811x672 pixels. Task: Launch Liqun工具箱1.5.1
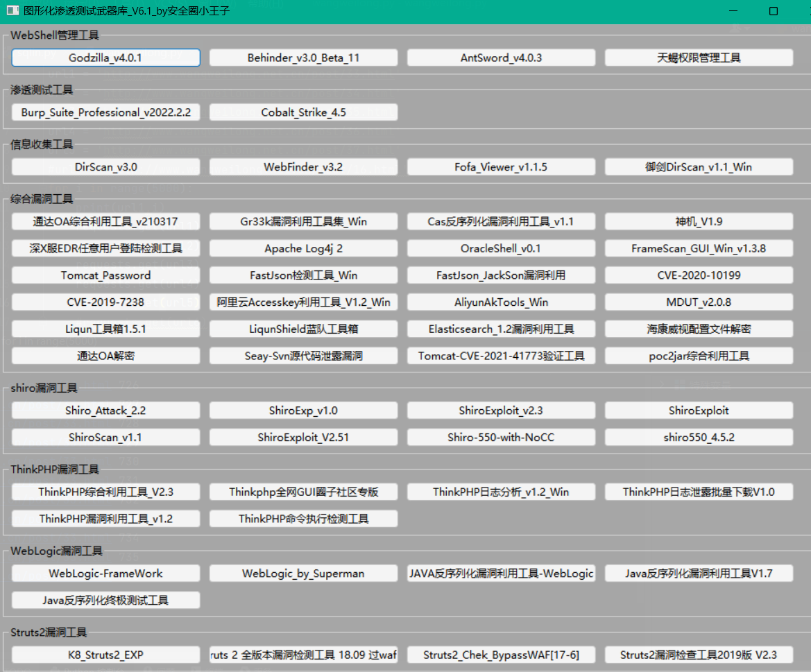(105, 329)
